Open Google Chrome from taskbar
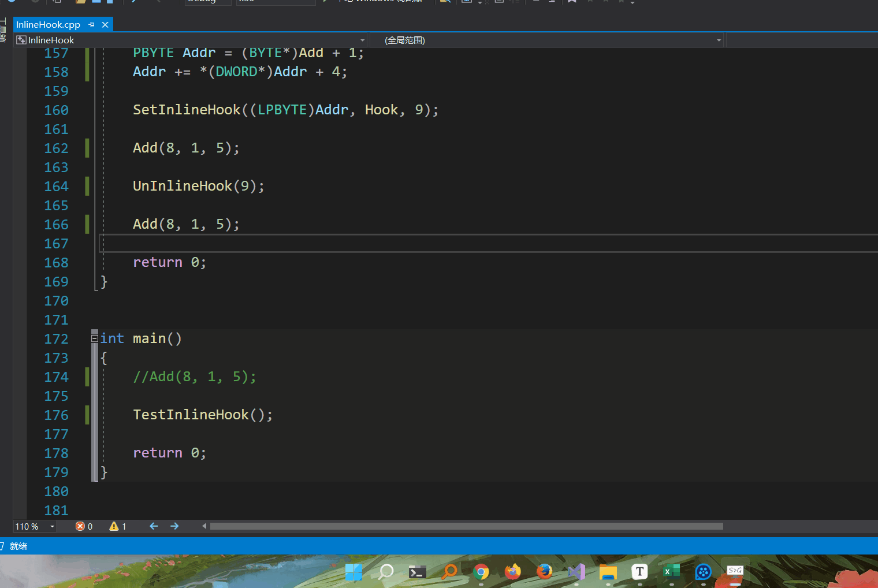 (481, 572)
